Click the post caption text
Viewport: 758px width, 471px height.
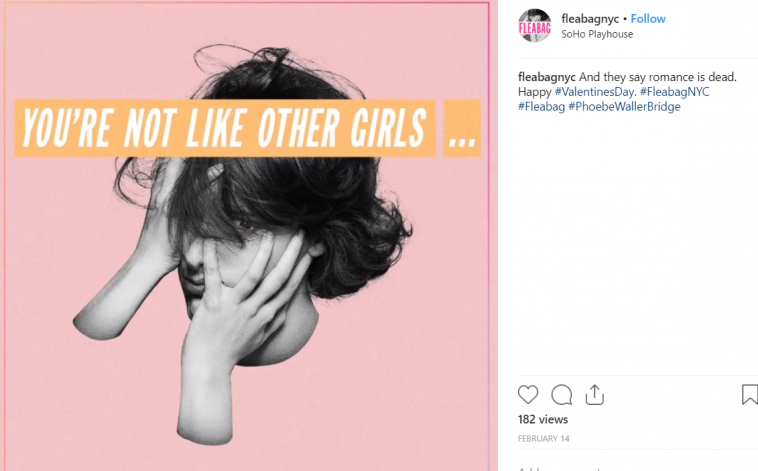[627, 92]
